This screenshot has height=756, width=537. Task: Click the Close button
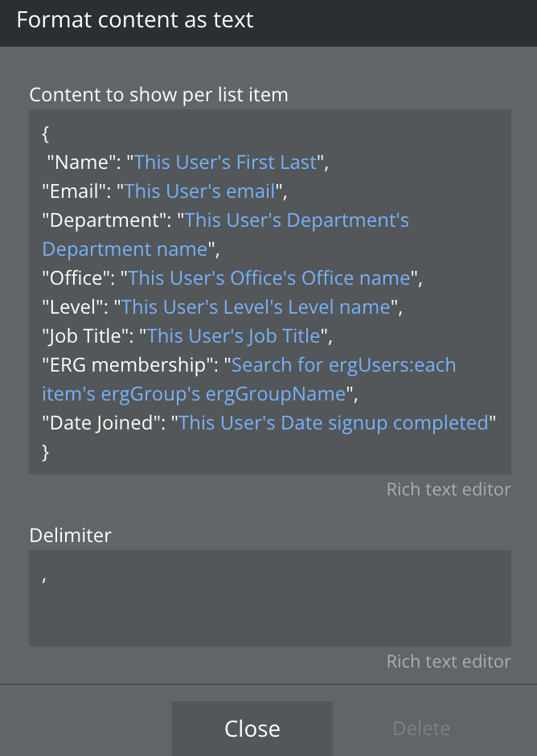[252, 728]
